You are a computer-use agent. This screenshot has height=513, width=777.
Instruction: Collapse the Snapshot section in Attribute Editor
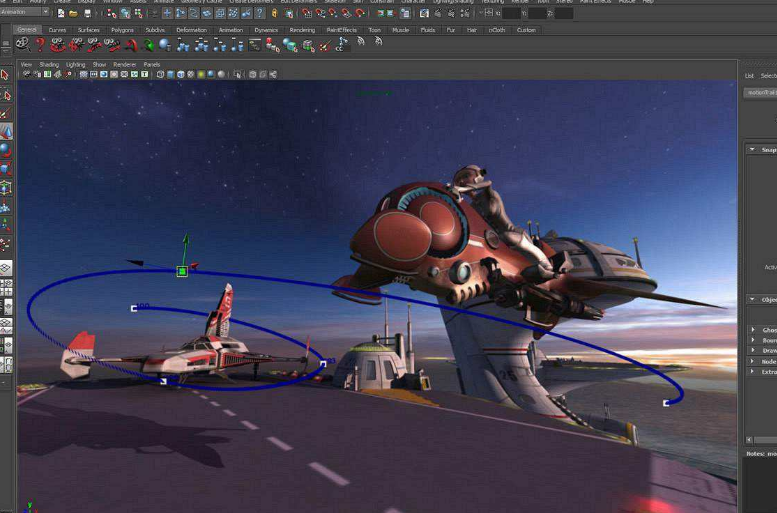coord(752,149)
